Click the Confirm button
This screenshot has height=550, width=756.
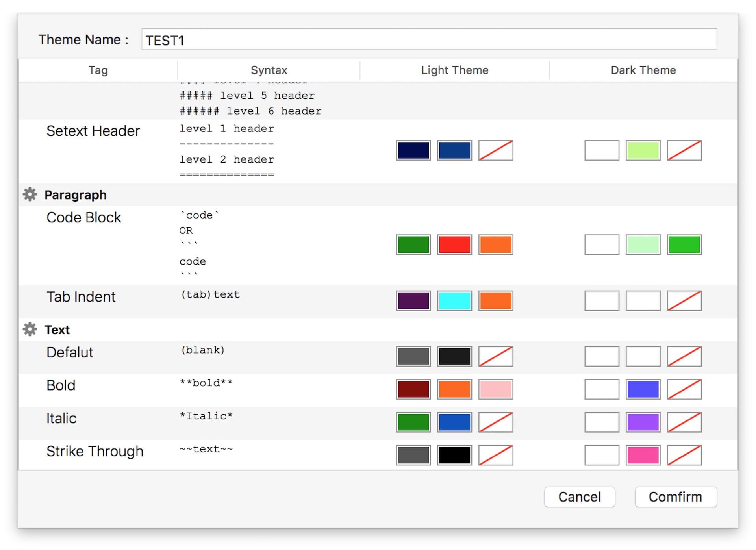coord(675,497)
